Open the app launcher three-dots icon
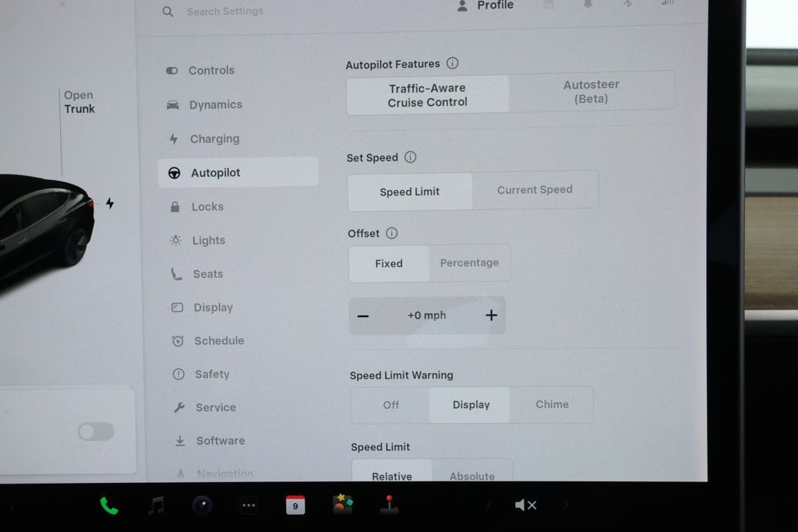Viewport: 798px width, 532px height. [249, 506]
